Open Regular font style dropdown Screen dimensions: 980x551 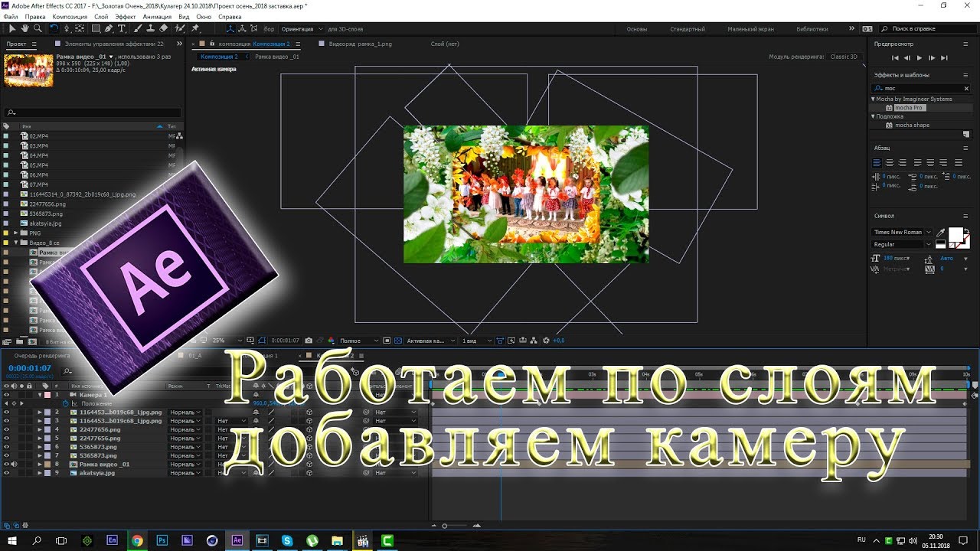tap(902, 244)
